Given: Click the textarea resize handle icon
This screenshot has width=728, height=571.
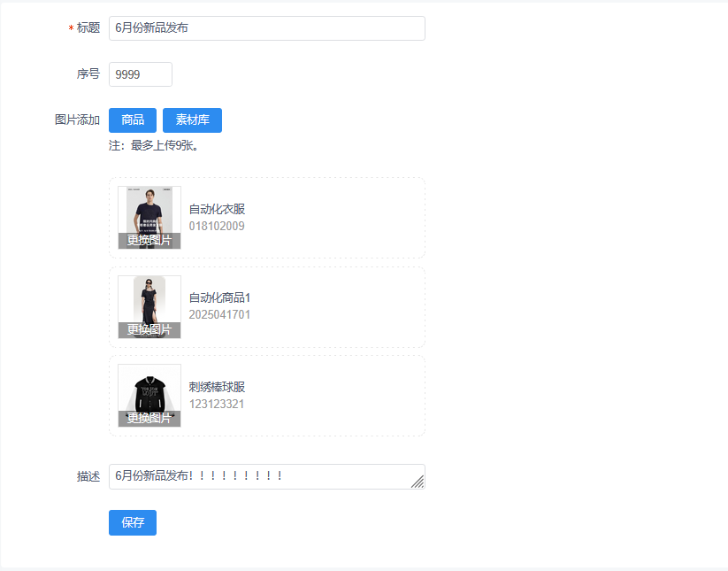Looking at the screenshot, I should point(418,482).
